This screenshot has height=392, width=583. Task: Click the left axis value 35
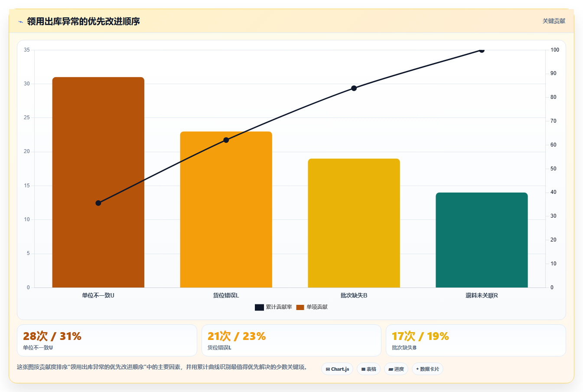[27, 50]
